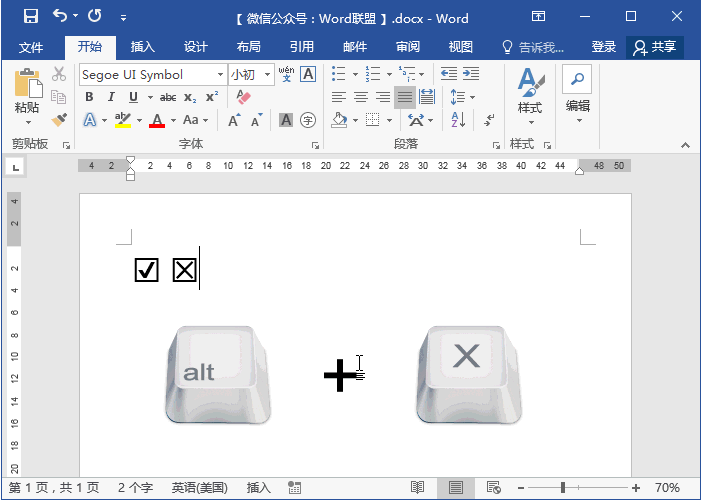Click the Cut scissors icon

coord(59,74)
